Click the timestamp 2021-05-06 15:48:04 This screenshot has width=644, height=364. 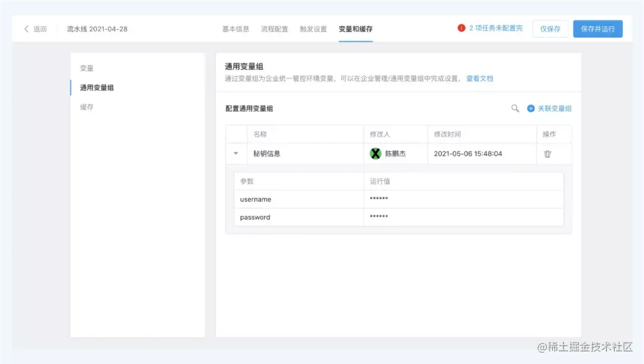[x=468, y=154]
